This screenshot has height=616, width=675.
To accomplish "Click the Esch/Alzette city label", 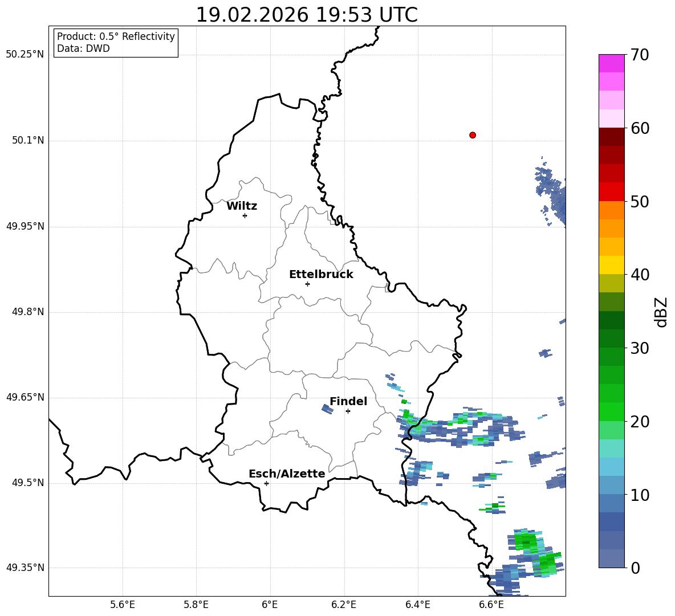I will 287,474.
